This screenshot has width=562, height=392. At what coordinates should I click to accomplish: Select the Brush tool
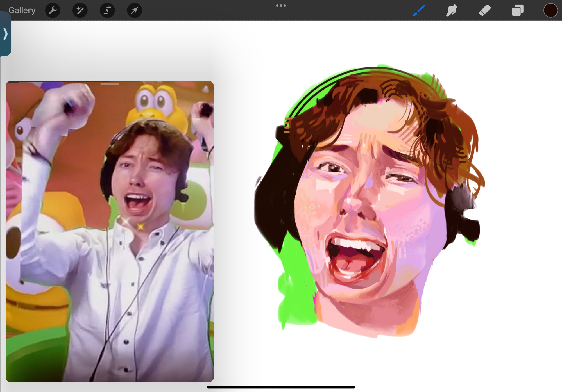pyautogui.click(x=419, y=11)
